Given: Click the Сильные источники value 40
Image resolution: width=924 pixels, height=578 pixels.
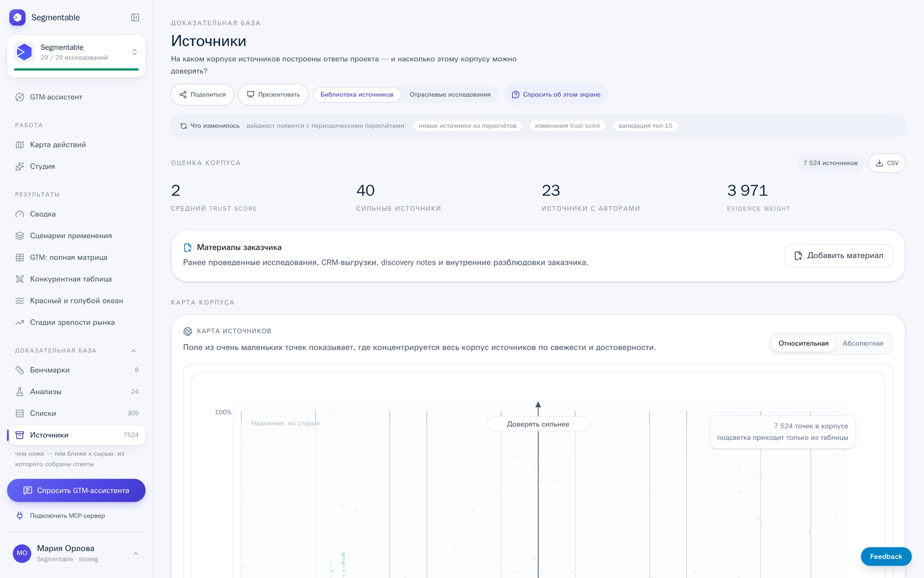Looking at the screenshot, I should [x=365, y=191].
